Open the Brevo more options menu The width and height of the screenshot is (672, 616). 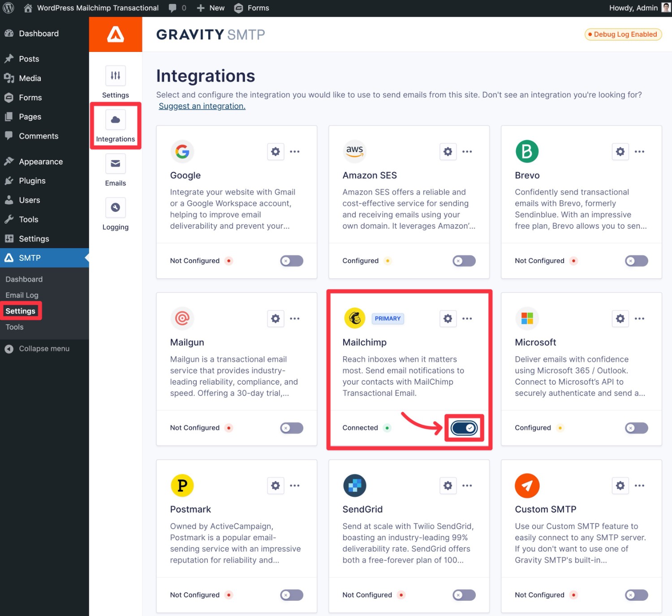640,151
